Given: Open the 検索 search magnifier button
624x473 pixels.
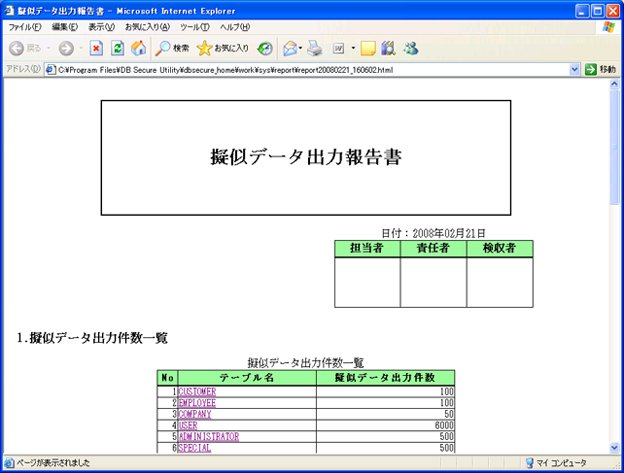Looking at the screenshot, I should pos(172,49).
